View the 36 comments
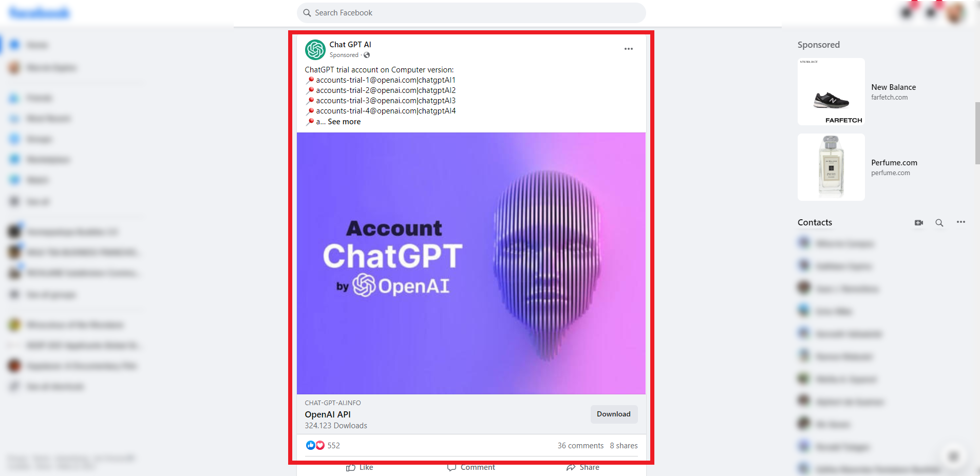This screenshot has width=980, height=476. click(x=580, y=445)
